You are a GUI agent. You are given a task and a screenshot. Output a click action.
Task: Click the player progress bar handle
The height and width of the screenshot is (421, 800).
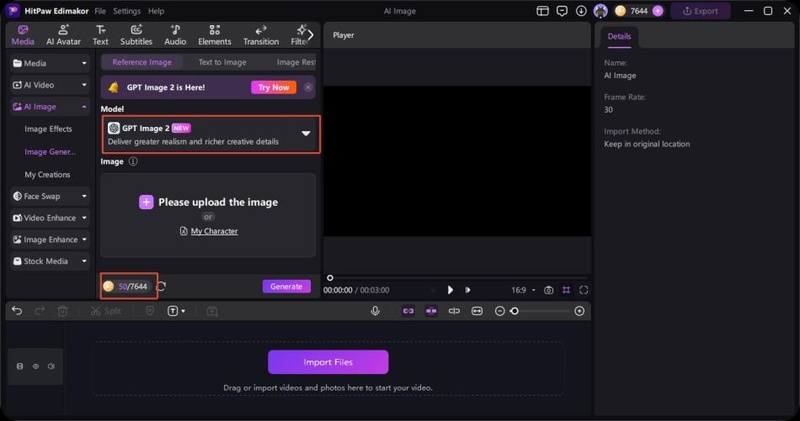(330, 278)
